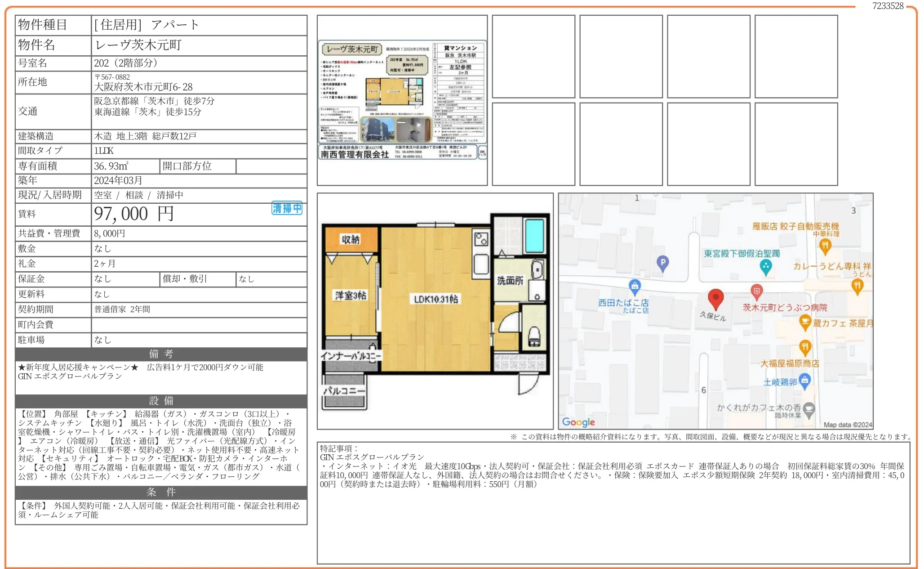This screenshot has width=924, height=569.
Task: Click the Google logo on the map
Action: pyautogui.click(x=578, y=422)
